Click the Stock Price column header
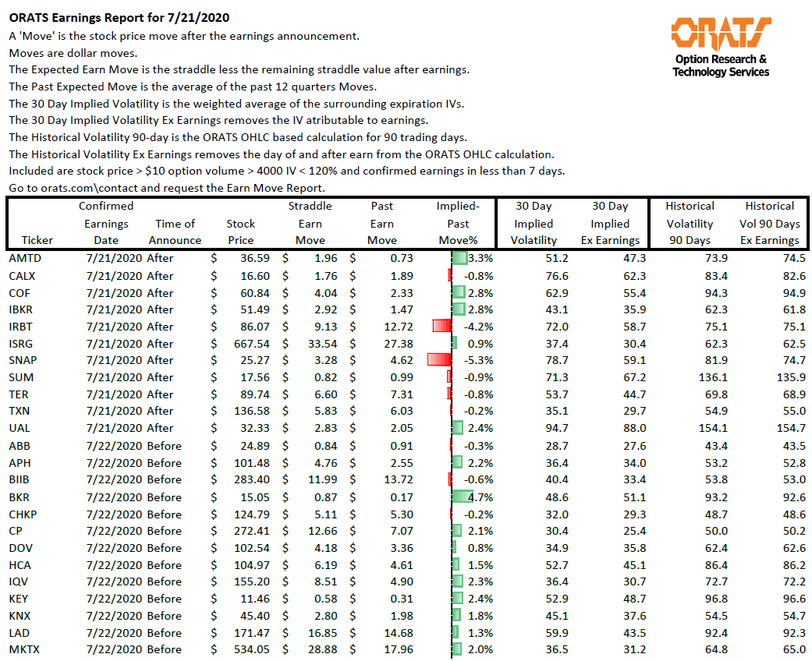 point(241,232)
